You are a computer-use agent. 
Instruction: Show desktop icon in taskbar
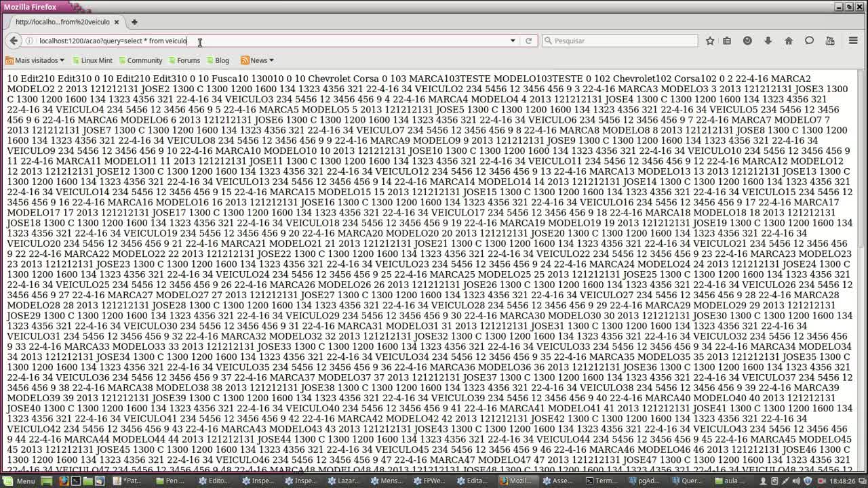47,481
